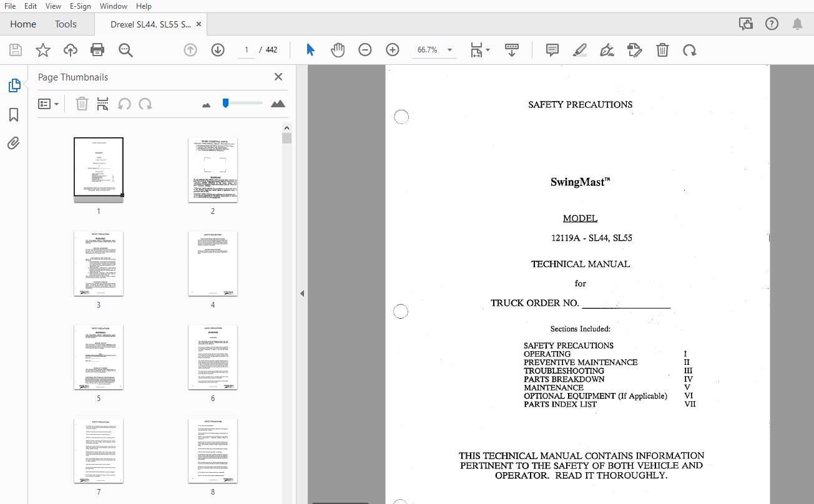Click the stamp edit tool icon
Screen dimensions: 814x504
634,50
